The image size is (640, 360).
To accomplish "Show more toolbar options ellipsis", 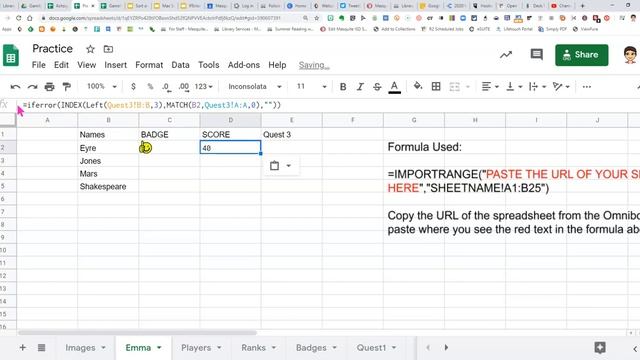I will [x=587, y=87].
